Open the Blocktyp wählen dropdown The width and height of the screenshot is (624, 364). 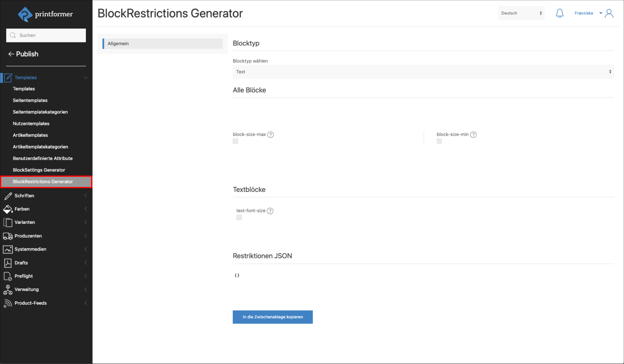[423, 72]
